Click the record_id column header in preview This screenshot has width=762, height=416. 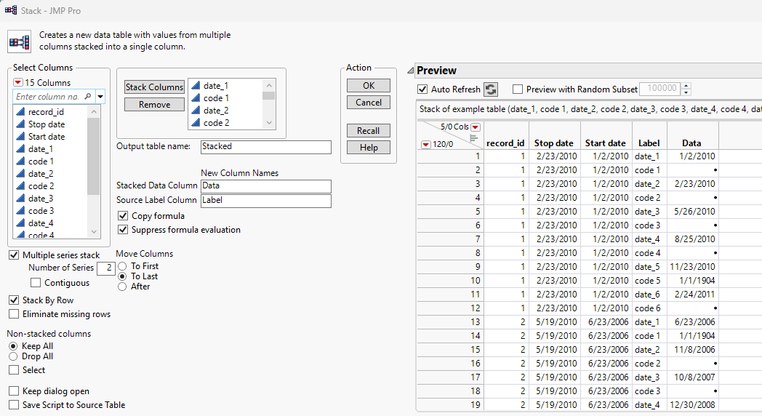tap(505, 143)
